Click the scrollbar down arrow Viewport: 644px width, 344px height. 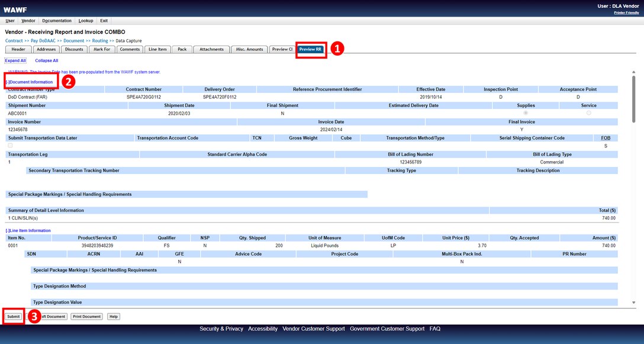634,303
